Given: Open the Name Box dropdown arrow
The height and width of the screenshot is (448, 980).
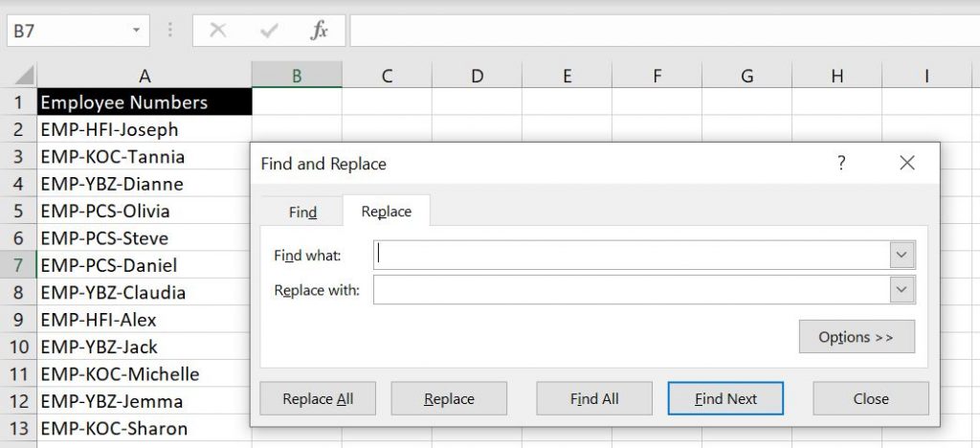Looking at the screenshot, I should tap(136, 31).
